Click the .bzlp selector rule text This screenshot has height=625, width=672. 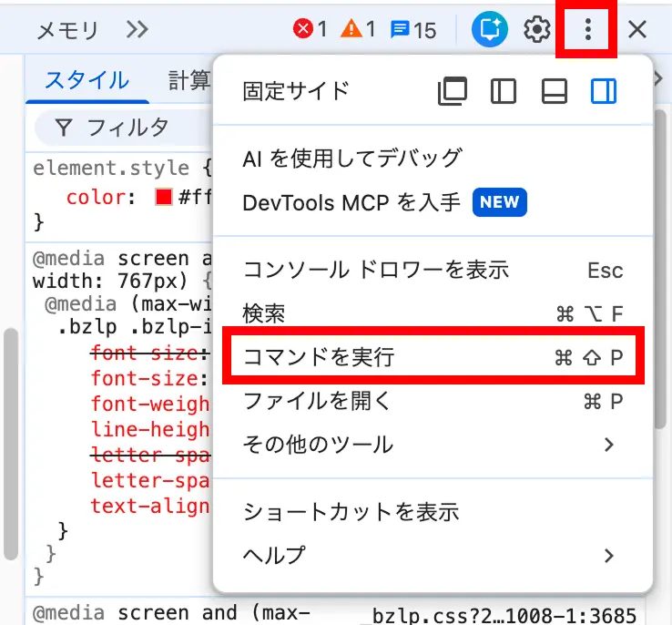pos(135,327)
